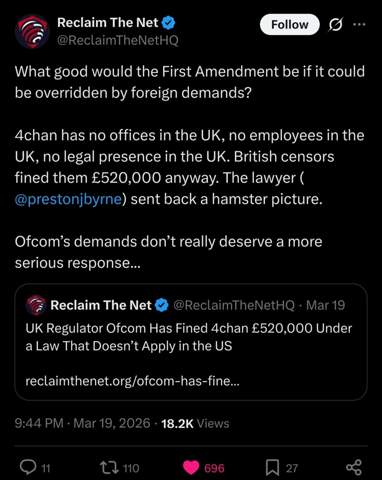Open the @ReclaimTheNetHQ handle in the header
Image resolution: width=382 pixels, height=480 pixels.
click(118, 40)
